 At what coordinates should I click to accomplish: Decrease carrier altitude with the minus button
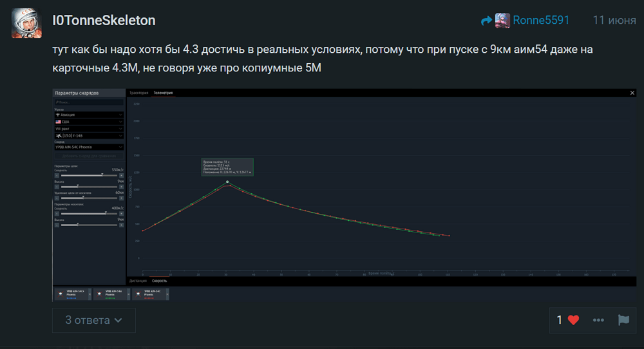point(57,225)
